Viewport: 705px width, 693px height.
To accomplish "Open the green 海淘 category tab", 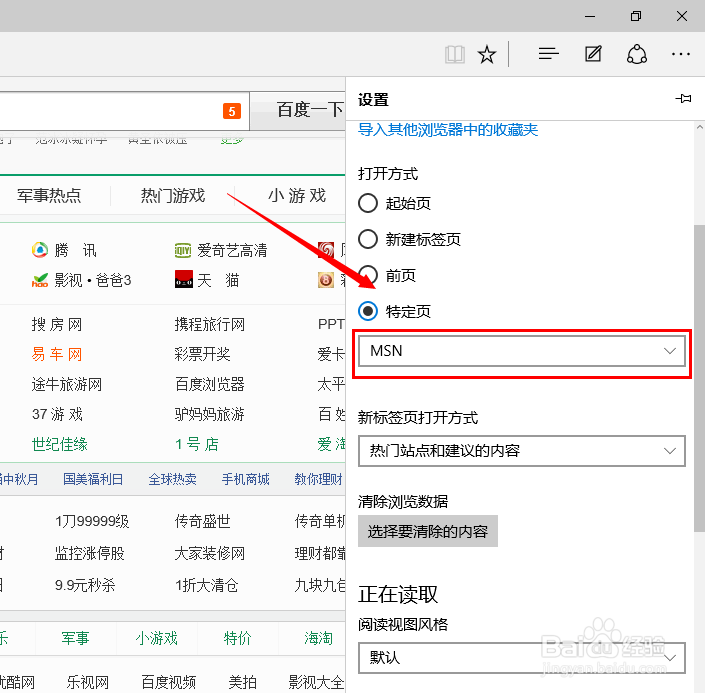I will pyautogui.click(x=318, y=638).
